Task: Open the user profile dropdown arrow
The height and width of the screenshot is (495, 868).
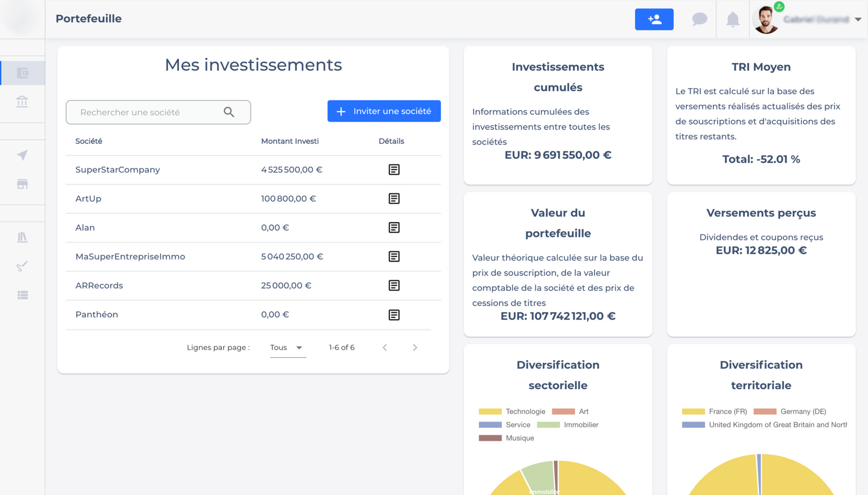Action: 858,20
